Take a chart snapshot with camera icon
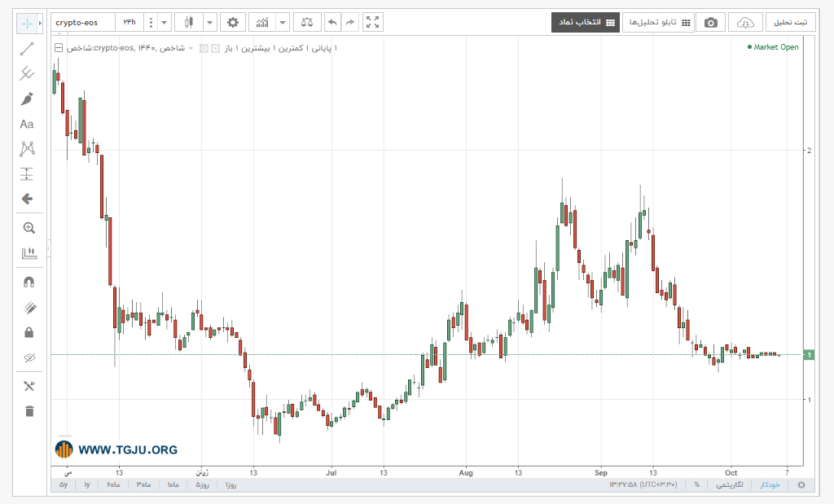This screenshot has width=834, height=504. [x=710, y=22]
